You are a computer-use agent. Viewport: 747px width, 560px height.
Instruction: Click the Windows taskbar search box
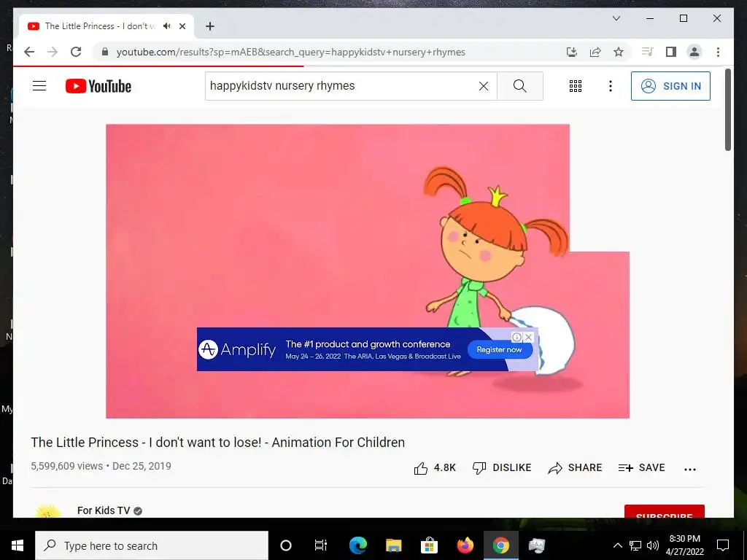(x=152, y=545)
